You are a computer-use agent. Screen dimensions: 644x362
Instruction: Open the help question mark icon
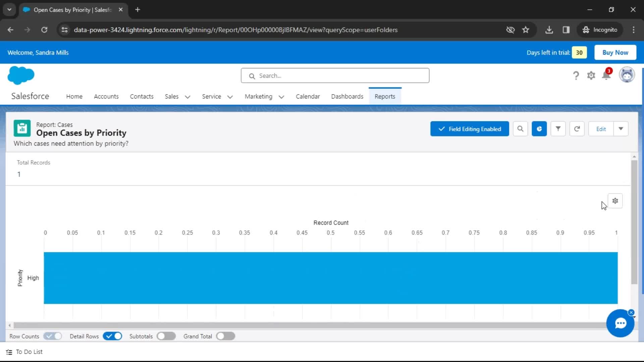(x=576, y=76)
